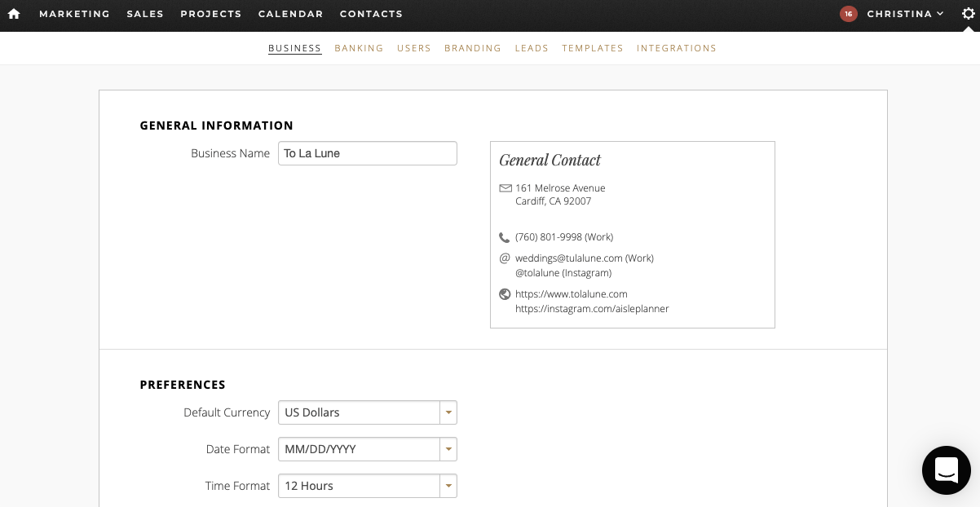Open the Marketing menu
This screenshot has width=980, height=507.
click(74, 14)
